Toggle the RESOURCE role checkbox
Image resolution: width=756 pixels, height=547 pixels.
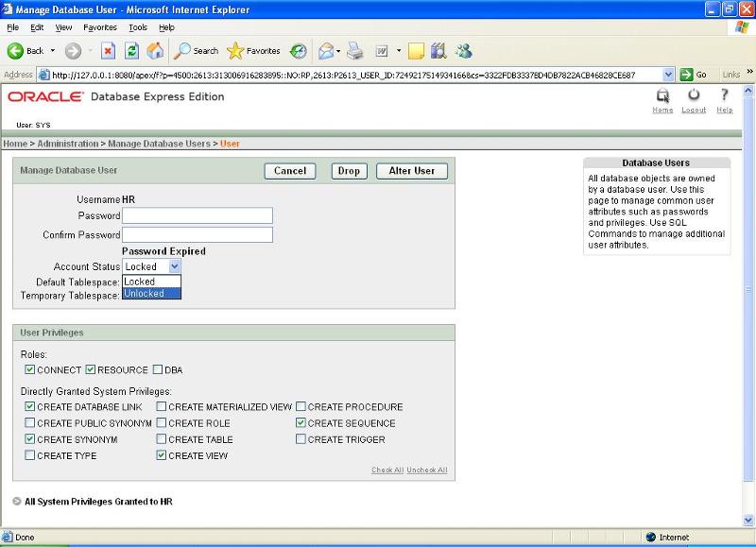point(90,369)
